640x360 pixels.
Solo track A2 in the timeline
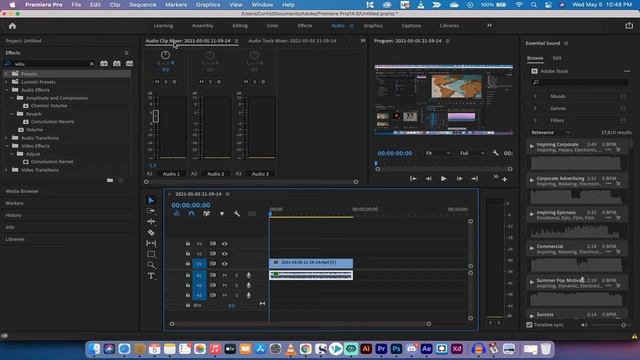pyautogui.click(x=236, y=285)
